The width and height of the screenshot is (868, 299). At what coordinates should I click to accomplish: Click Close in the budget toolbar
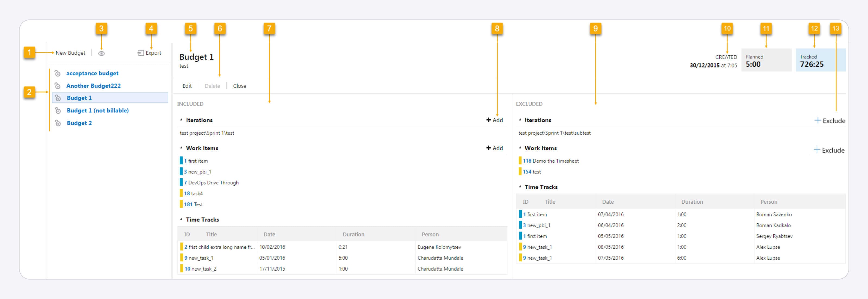click(x=240, y=86)
